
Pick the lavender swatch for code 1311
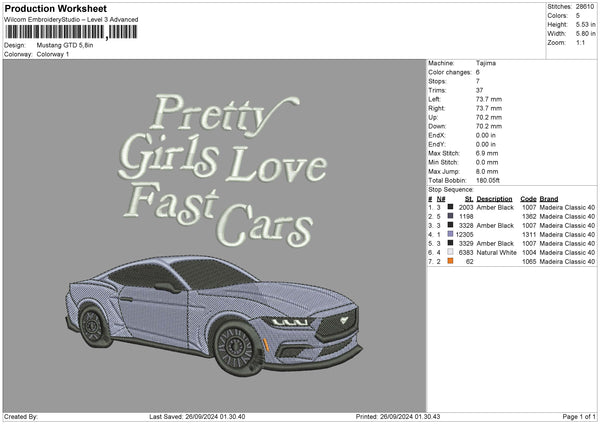click(x=450, y=234)
